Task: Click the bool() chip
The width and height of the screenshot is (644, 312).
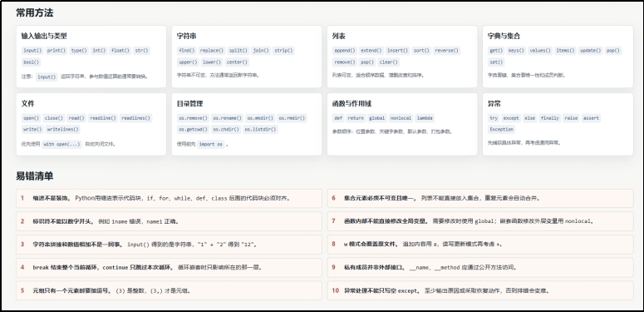Action: point(32,62)
